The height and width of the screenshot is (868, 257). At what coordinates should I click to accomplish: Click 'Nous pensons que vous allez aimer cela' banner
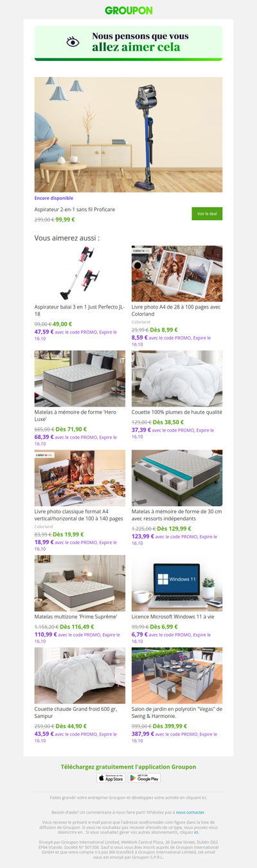pos(128,42)
